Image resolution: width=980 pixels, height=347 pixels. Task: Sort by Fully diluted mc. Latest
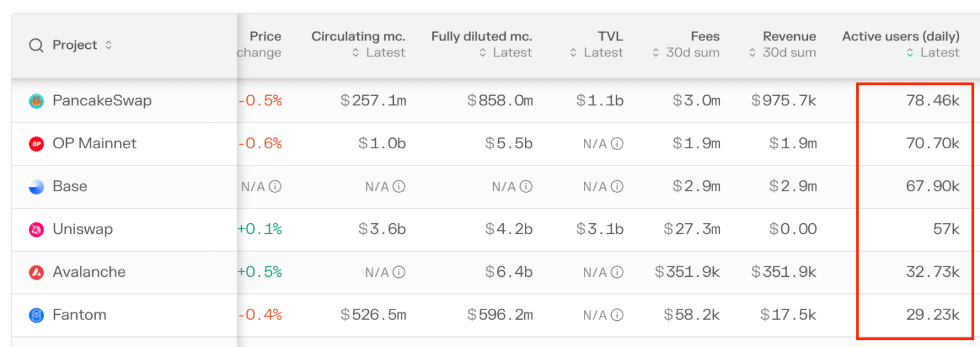[483, 53]
